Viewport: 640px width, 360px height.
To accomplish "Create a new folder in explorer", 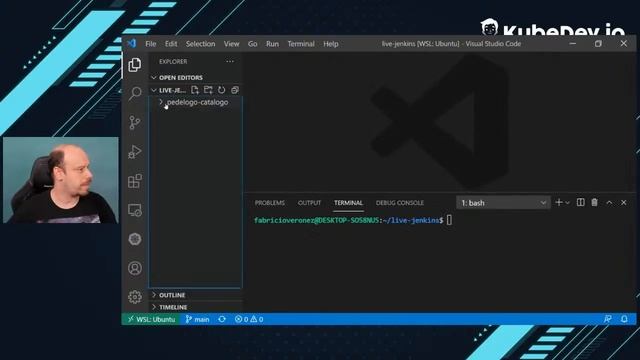I will (x=208, y=90).
